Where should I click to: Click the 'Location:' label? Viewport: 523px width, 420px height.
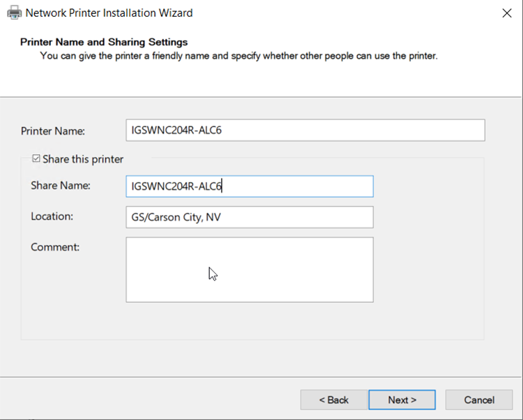(52, 216)
